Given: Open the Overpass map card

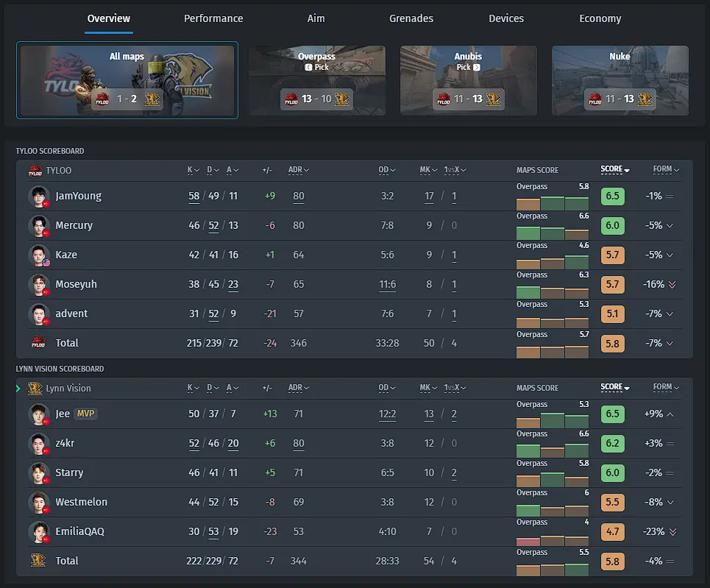Looking at the screenshot, I should tap(317, 80).
